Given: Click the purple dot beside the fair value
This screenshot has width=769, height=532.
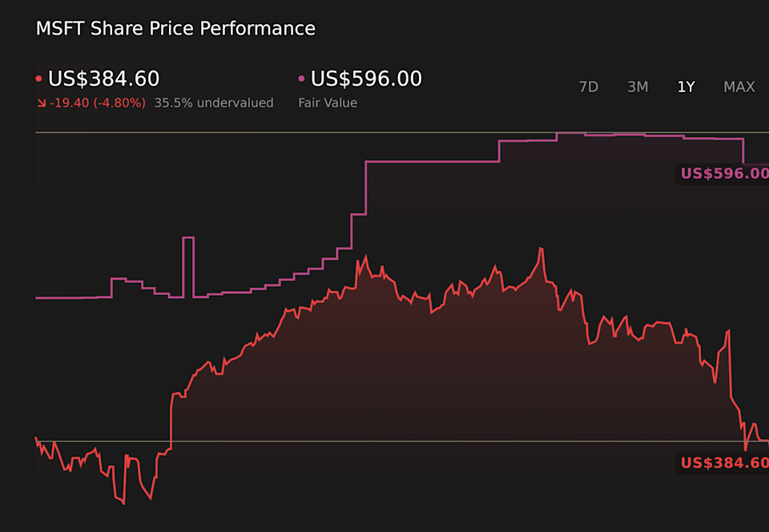Looking at the screenshot, I should (302, 79).
